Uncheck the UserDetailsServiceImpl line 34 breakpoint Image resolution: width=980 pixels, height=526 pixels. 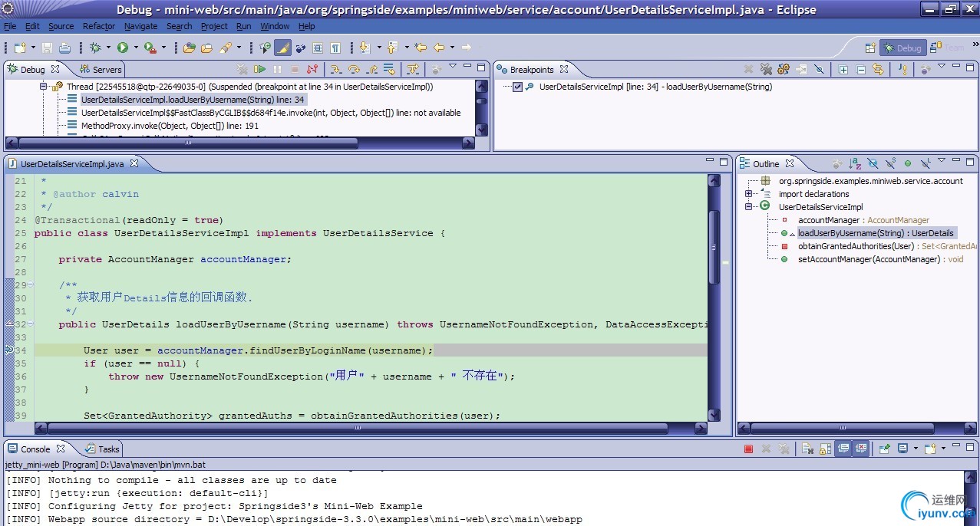517,87
